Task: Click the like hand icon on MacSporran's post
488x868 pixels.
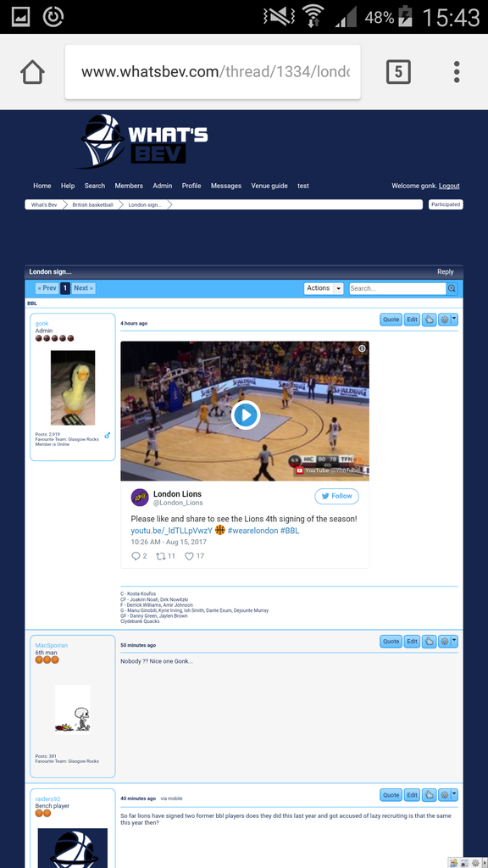Action: [430, 641]
